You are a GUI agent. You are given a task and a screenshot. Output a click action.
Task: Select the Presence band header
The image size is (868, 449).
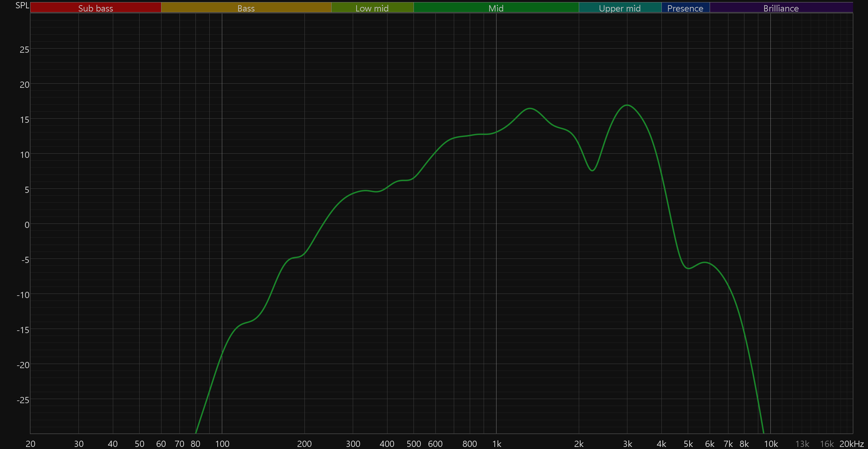pos(685,8)
